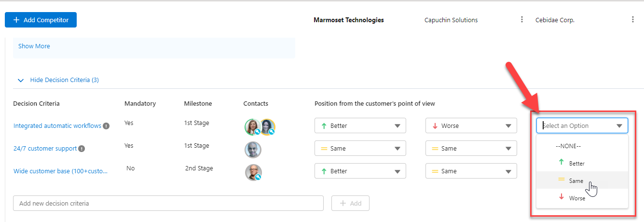Viewport: 644px width, 222px height.
Task: Open the Worse dropdown in first criteria row
Action: (471, 126)
